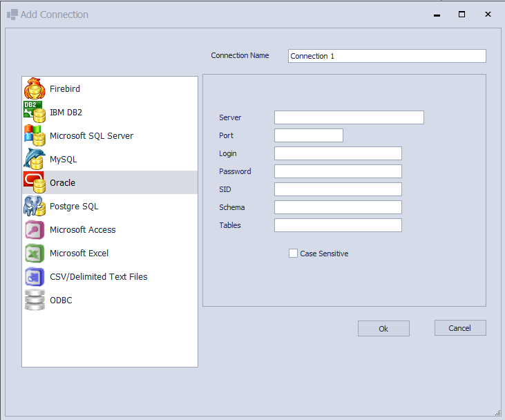Click the "Case Sensitive" label text
505x420 pixels.
click(x=324, y=254)
